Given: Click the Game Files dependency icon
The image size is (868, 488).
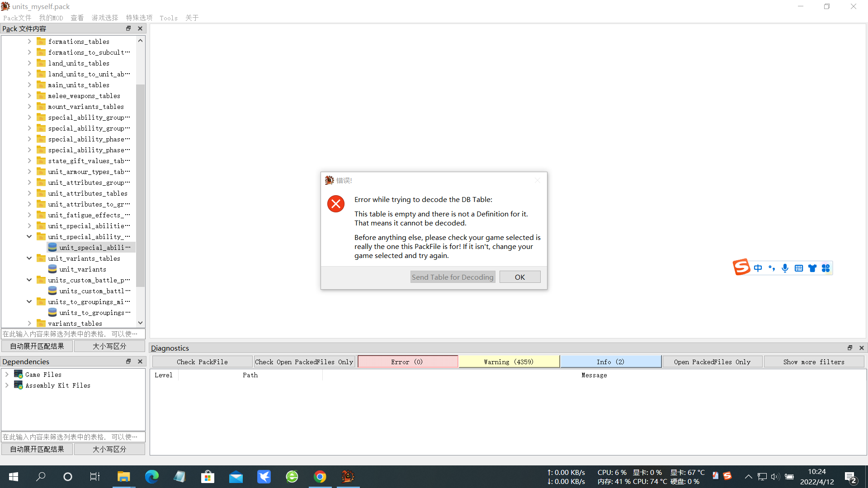Looking at the screenshot, I should 18,374.
